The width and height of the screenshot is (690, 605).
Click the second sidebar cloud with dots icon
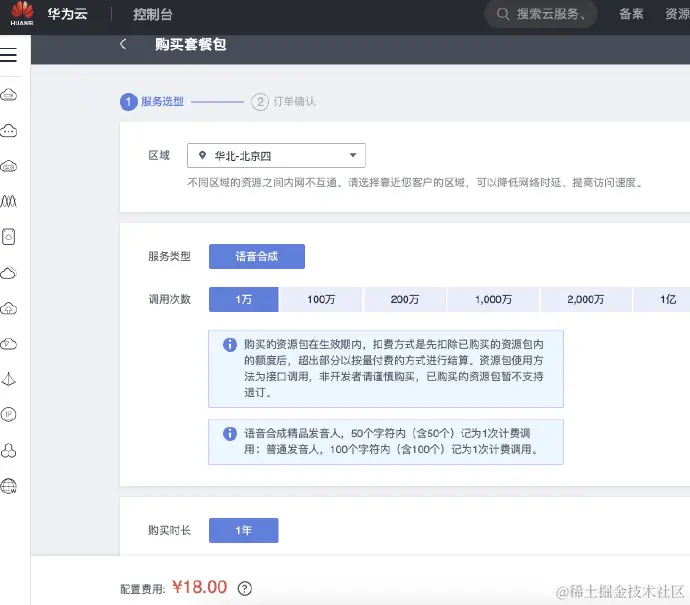point(9,131)
